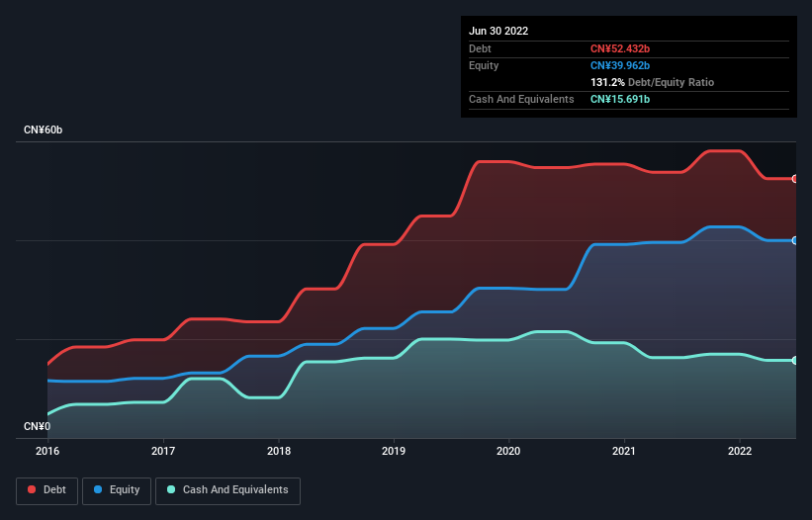Click the tooltip Equity row label
Viewport: 812px width, 520px height.
click(484, 65)
